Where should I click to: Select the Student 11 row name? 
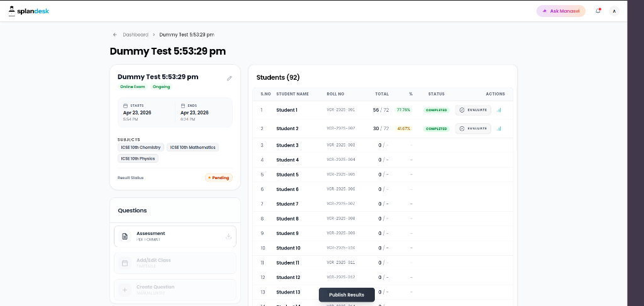pos(288,263)
